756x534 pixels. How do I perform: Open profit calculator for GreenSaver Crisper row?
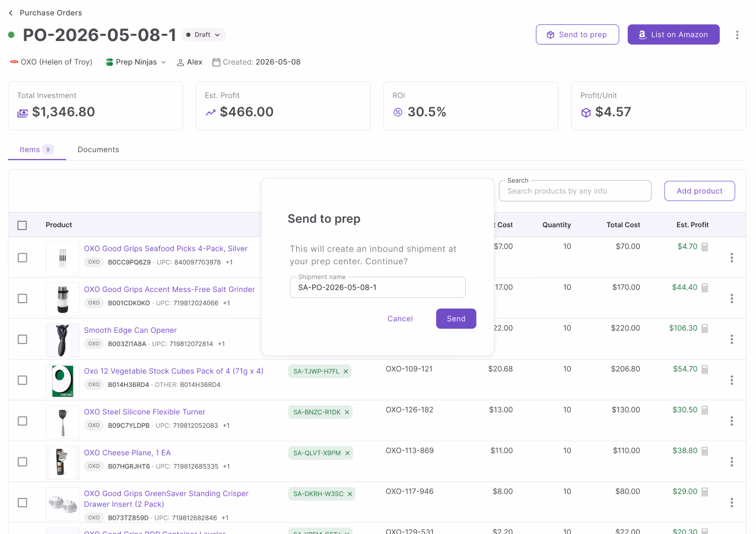(705, 492)
